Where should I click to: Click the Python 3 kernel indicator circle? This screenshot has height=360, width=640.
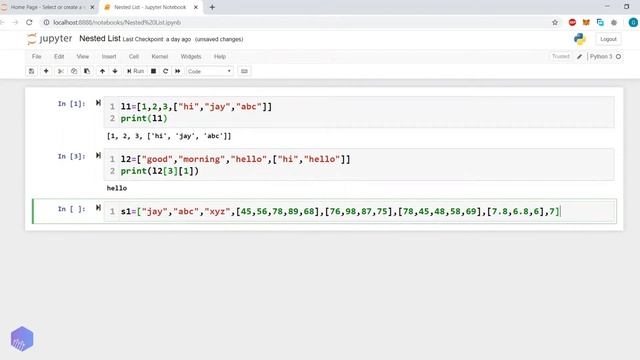click(618, 56)
